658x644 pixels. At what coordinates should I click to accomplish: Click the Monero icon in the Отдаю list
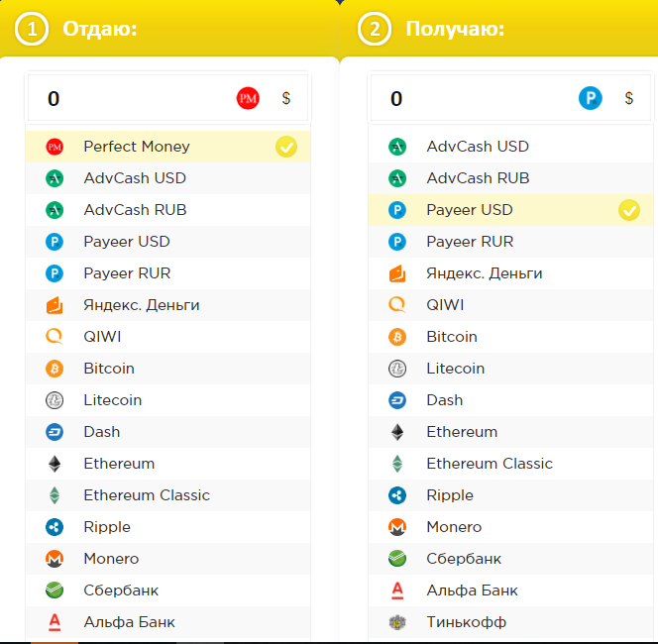[55, 559]
